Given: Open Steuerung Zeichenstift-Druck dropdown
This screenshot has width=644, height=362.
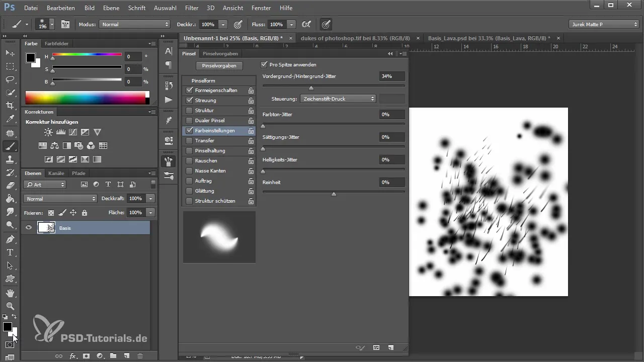Looking at the screenshot, I should pos(338,99).
